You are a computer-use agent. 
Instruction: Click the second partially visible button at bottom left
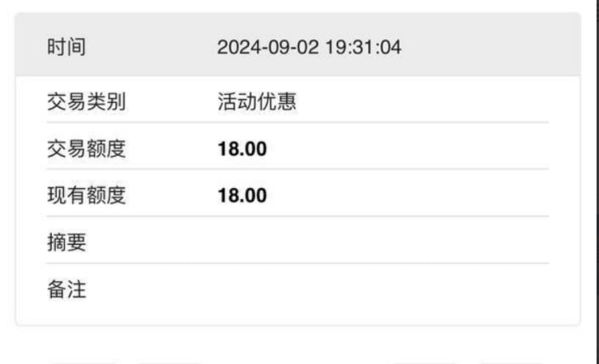[169, 362]
